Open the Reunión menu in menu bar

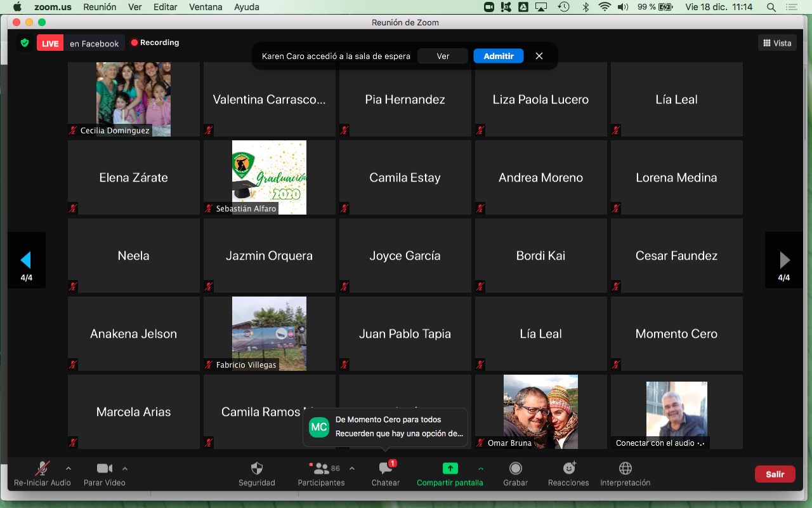[x=100, y=7]
